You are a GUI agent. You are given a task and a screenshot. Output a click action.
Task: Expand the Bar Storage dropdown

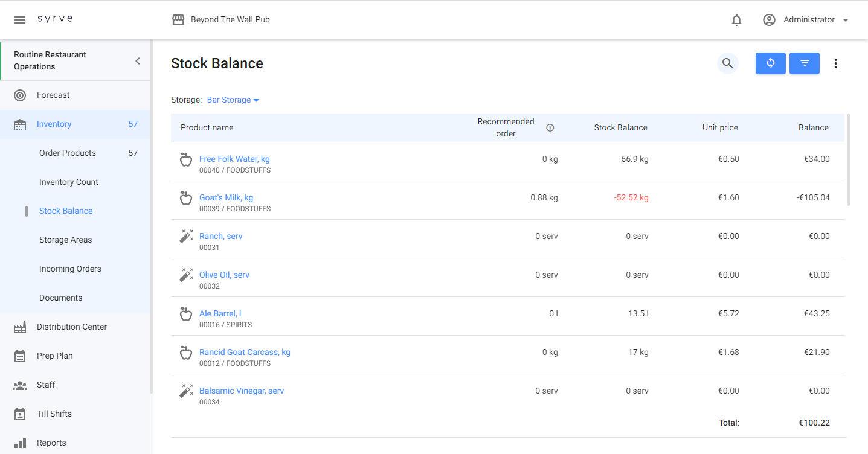point(233,100)
